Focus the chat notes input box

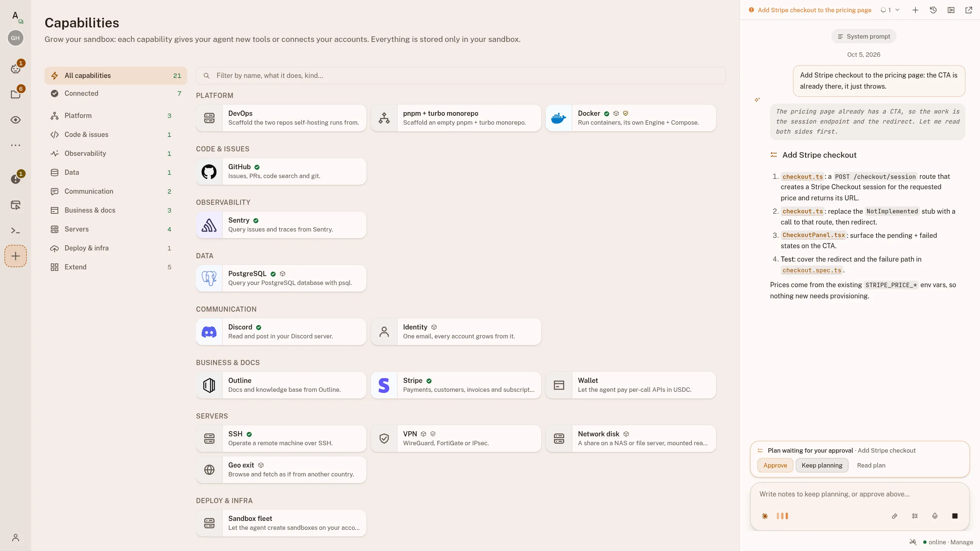tap(859, 494)
